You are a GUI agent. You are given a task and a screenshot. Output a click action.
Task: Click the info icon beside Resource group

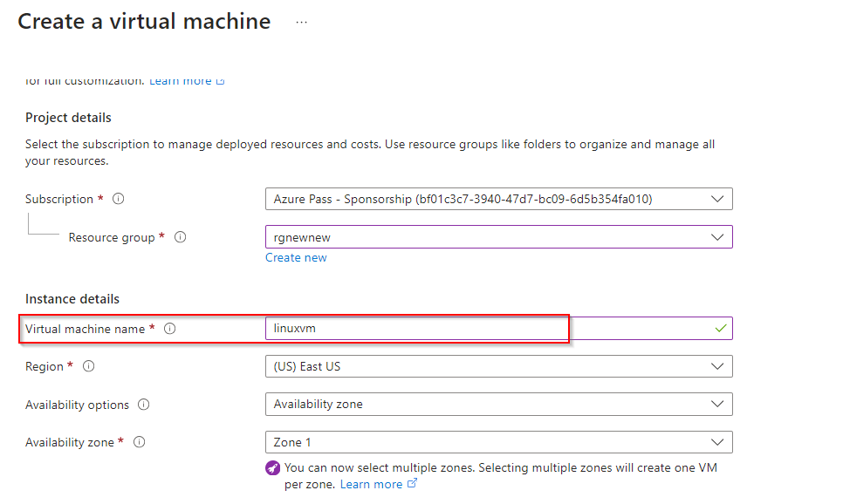click(181, 237)
